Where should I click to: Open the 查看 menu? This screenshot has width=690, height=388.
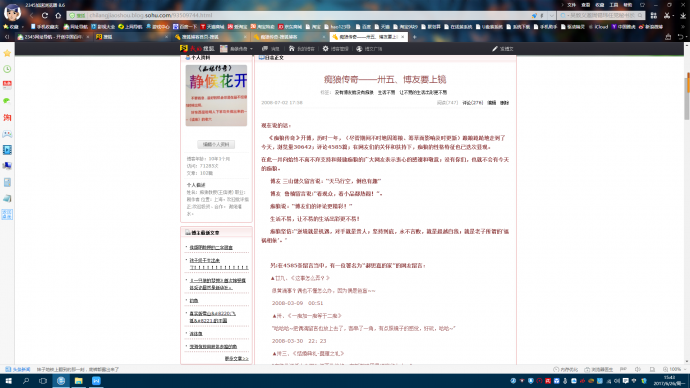pos(586,5)
